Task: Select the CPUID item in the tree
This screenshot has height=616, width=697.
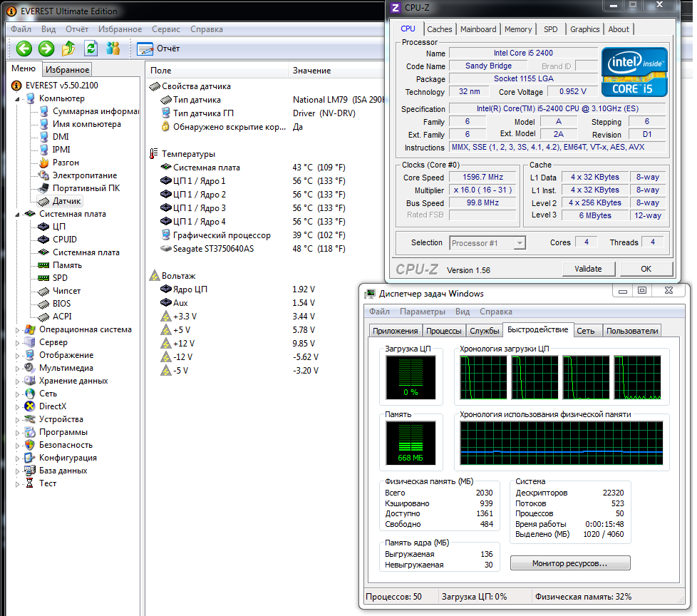Action: [x=64, y=240]
